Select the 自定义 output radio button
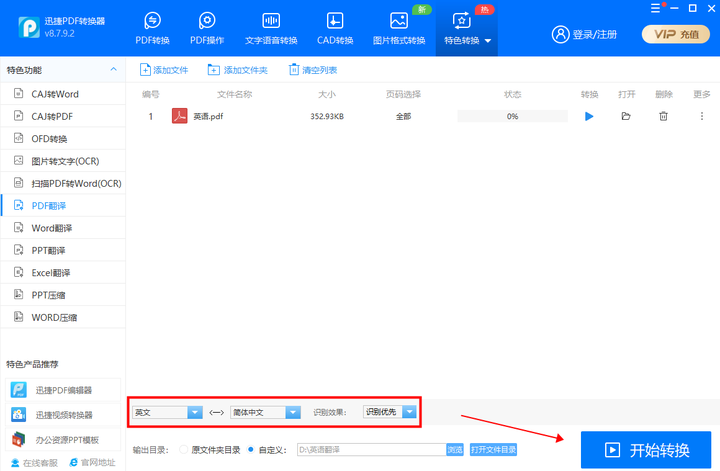This screenshot has height=471, width=720. click(251, 449)
